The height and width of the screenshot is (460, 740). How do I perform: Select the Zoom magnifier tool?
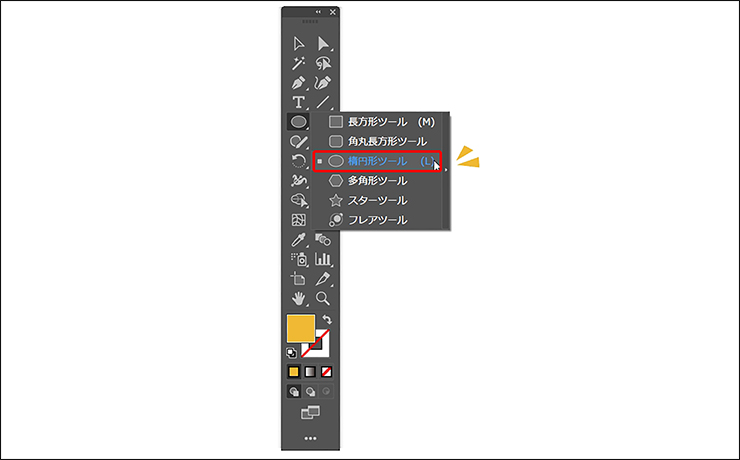point(323,298)
